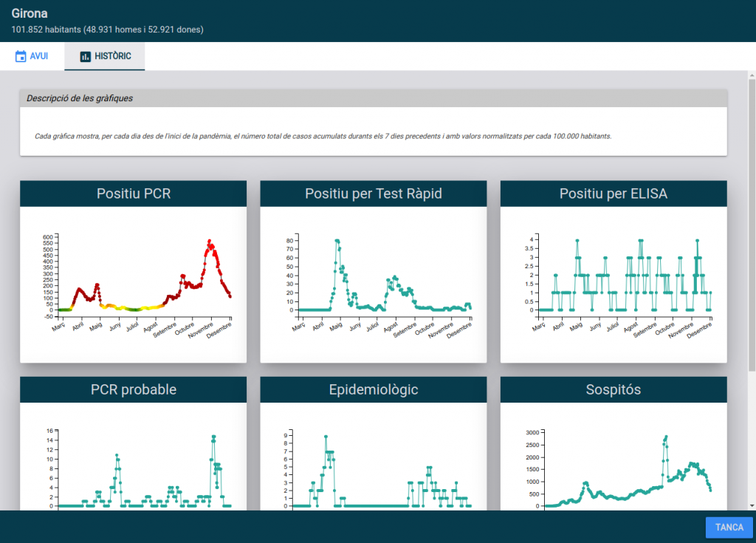The image size is (756, 543).
Task: Click the 101.852 habitants population text
Action: [x=108, y=30]
